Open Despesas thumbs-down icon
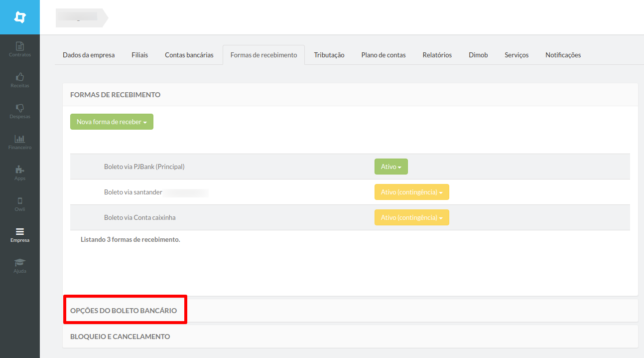 click(20, 108)
